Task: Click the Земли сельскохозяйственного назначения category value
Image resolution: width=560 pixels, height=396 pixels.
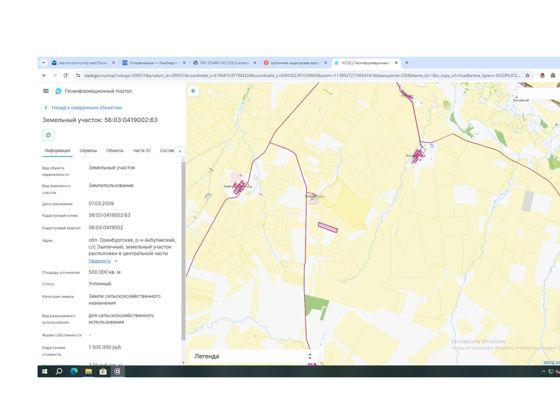Action: (125, 300)
